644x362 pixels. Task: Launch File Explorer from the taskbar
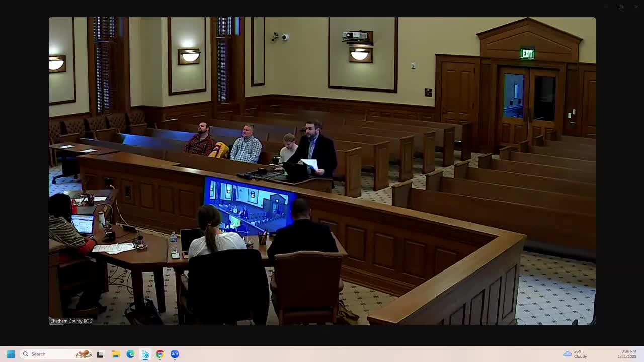click(x=115, y=354)
